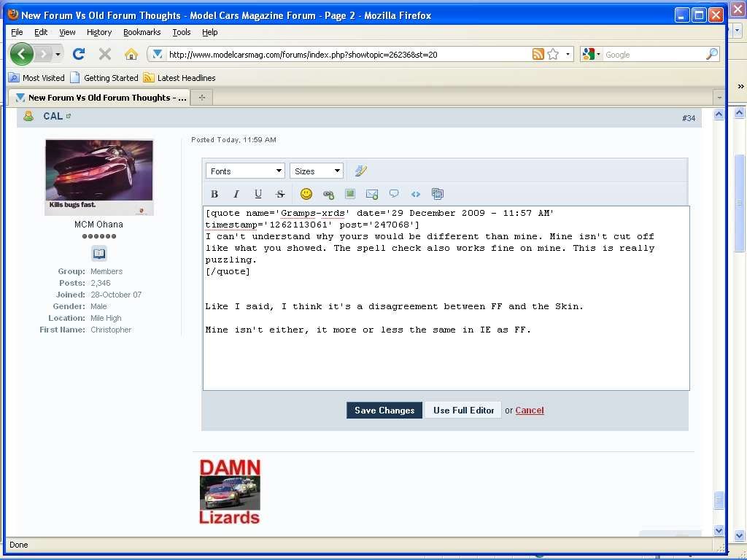Open the Sizes dropdown
The height and width of the screenshot is (560, 747).
pos(317,171)
